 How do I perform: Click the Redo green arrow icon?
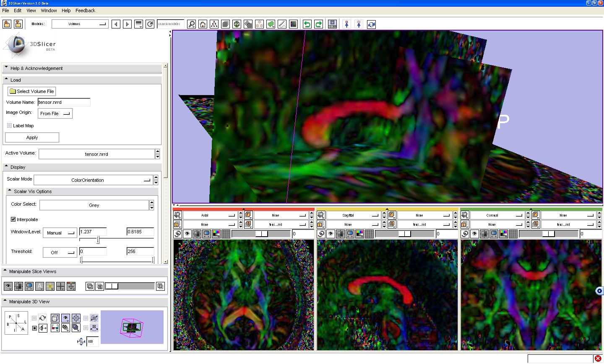[x=319, y=24]
